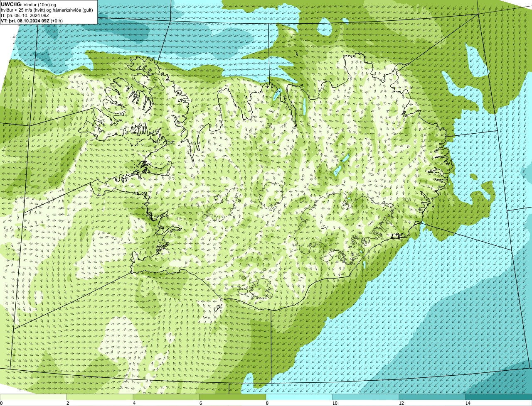Click the 'UWC/IG: Vindur (10m) og' title line

[29, 4]
